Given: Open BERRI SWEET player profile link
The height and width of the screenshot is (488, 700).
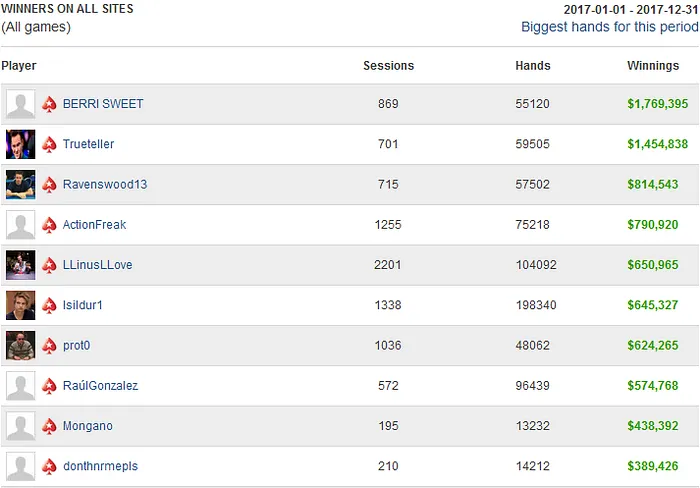Looking at the screenshot, I should point(103,104).
